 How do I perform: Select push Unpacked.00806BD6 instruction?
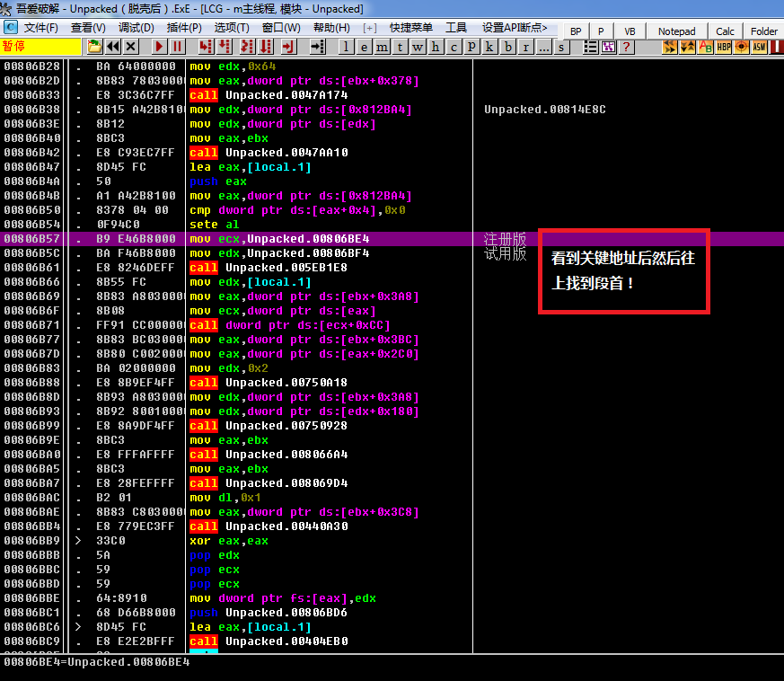click(x=269, y=613)
